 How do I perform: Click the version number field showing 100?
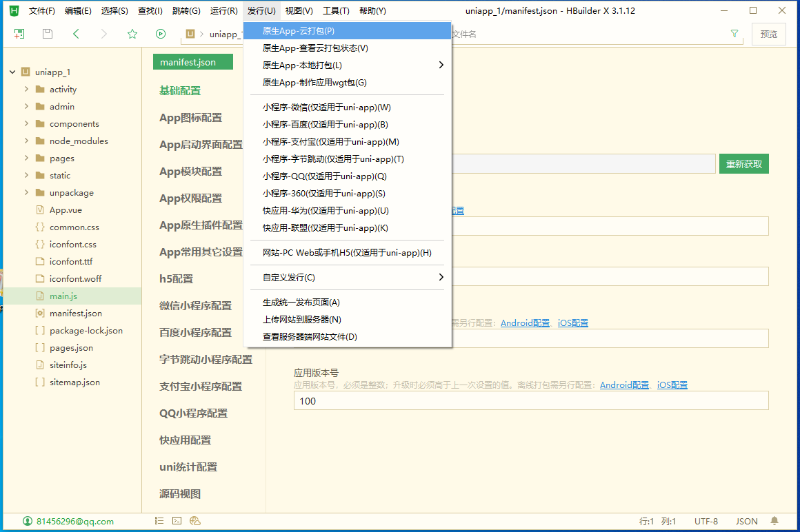click(531, 400)
